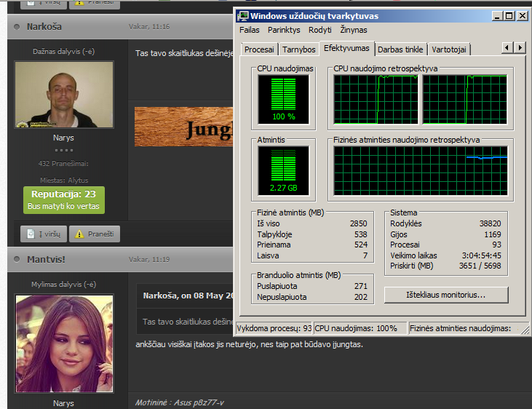Switch to the Vartotojai tab
This screenshot has height=409, width=532.
pos(449,49)
